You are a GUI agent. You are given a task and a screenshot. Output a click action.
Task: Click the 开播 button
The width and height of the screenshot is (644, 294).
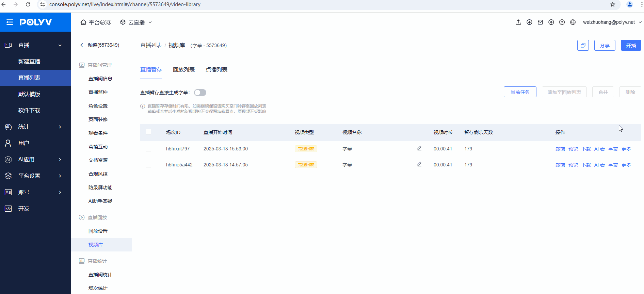point(631,45)
